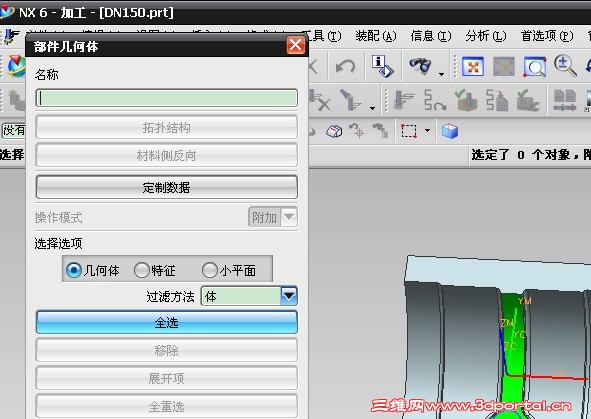
Task: Click the verify tool path icon
Action: click(x=466, y=100)
